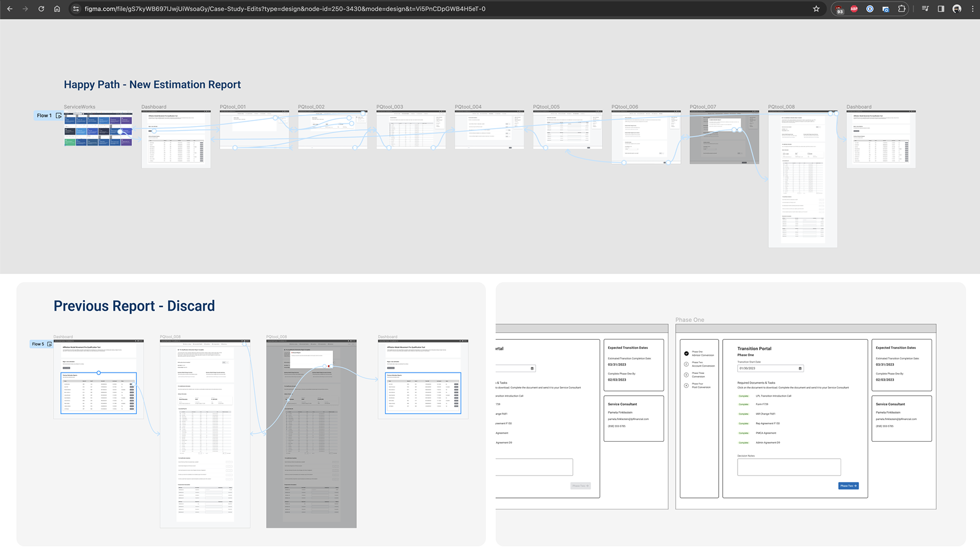Viewport: 980px width, 552px height.
Task: Click the Flow 5 play prototype icon
Action: coord(50,344)
